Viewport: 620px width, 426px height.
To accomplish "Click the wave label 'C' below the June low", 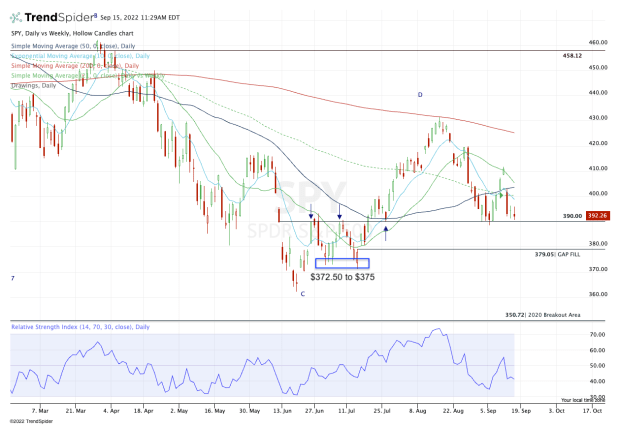I will [303, 294].
